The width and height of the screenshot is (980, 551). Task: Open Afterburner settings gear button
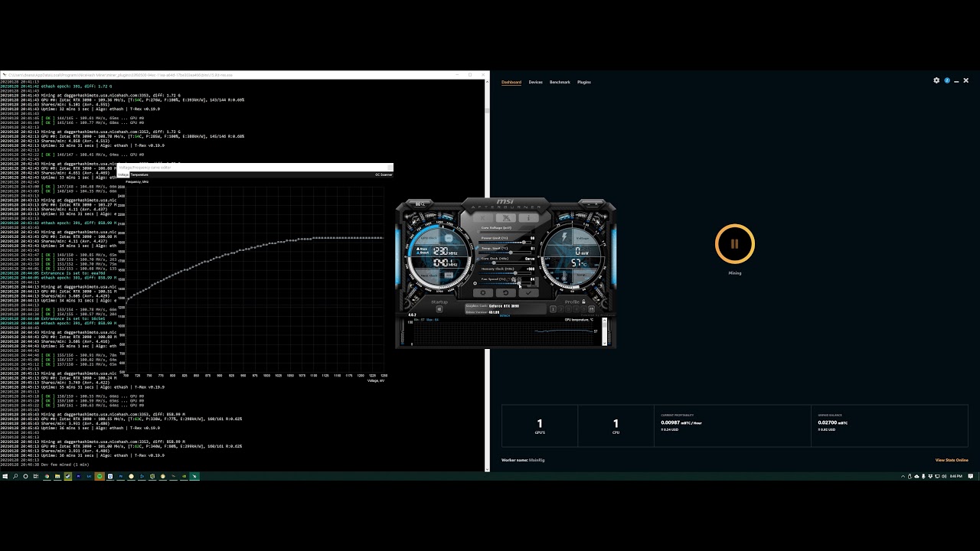click(x=483, y=293)
